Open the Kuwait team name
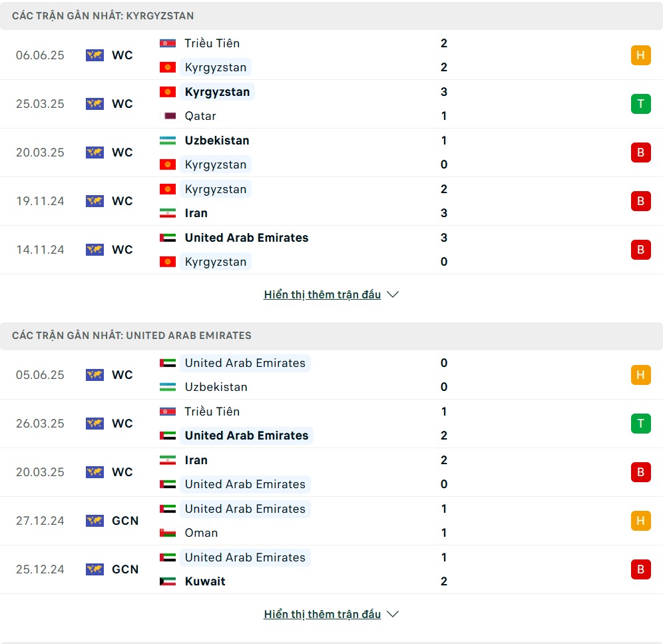The height and width of the screenshot is (644, 663). [x=205, y=581]
